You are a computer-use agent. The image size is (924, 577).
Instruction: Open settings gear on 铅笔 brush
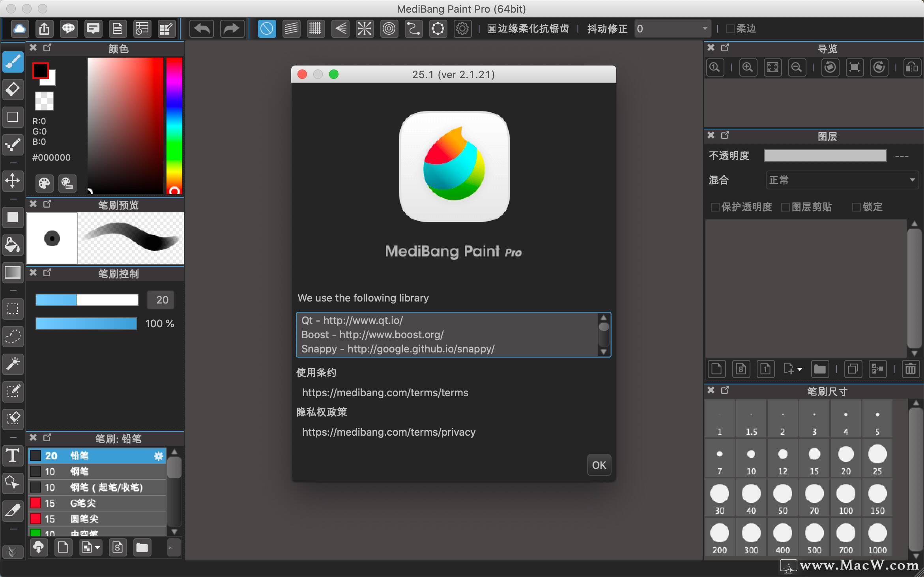point(159,456)
